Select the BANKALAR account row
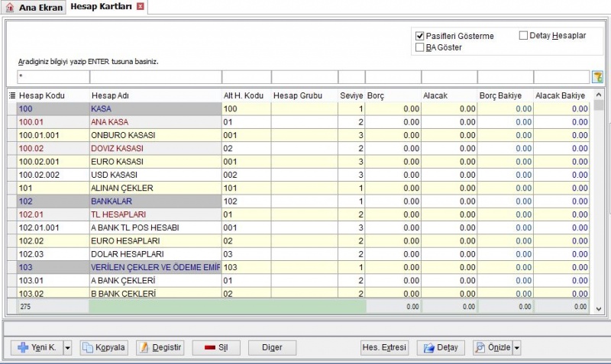This screenshot has height=364, width=611. 298,201
